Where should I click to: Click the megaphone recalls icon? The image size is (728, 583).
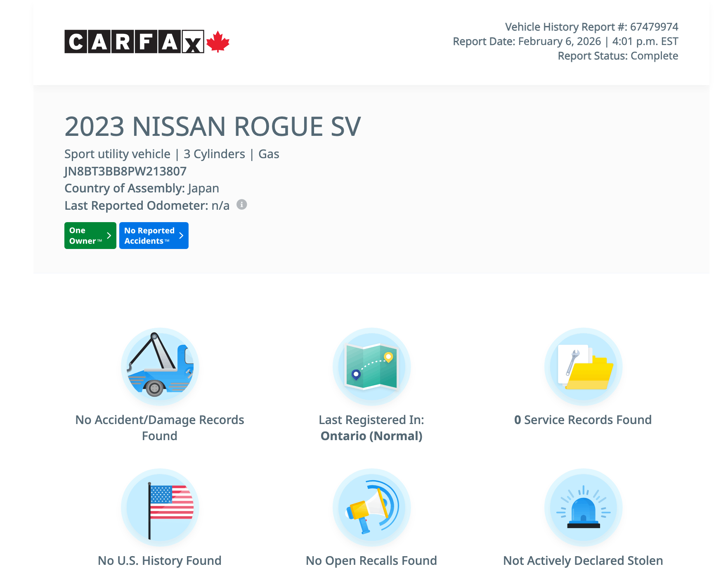pos(371,507)
